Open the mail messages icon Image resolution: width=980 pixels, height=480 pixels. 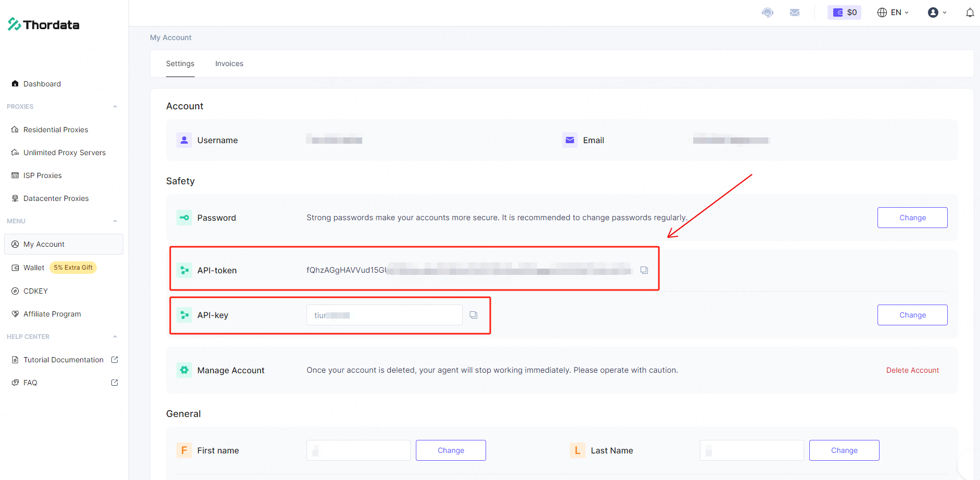tap(794, 12)
